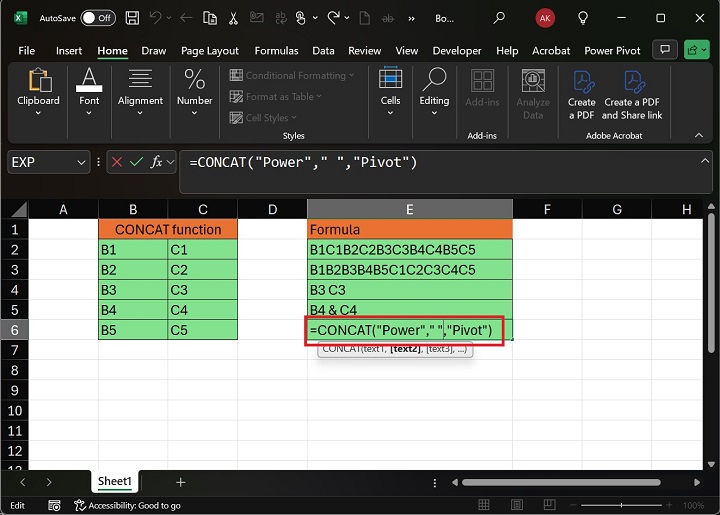Select the column E header

click(409, 209)
